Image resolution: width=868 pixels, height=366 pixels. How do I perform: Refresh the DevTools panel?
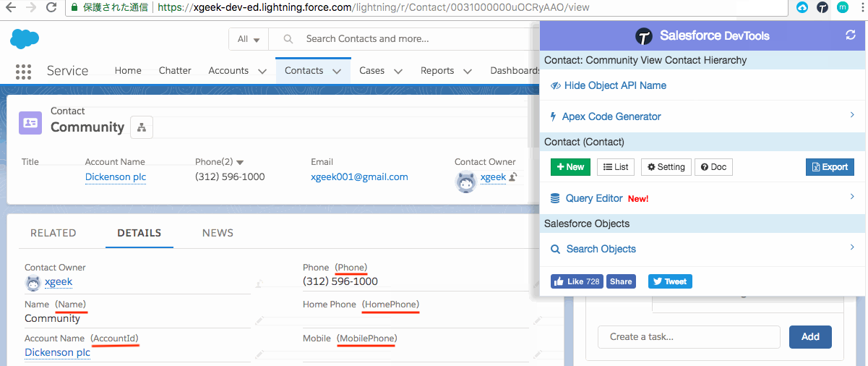851,35
